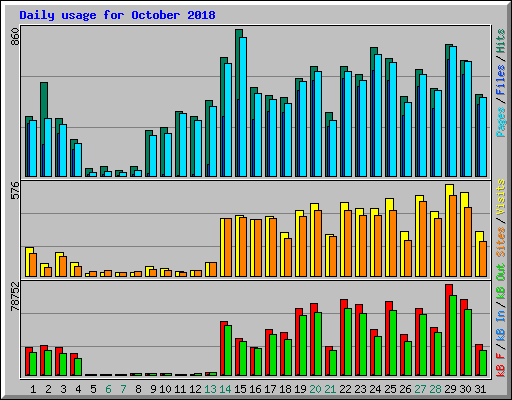Click the "Hits" legend label
Viewport: 512px width, 400px height.
501,41
